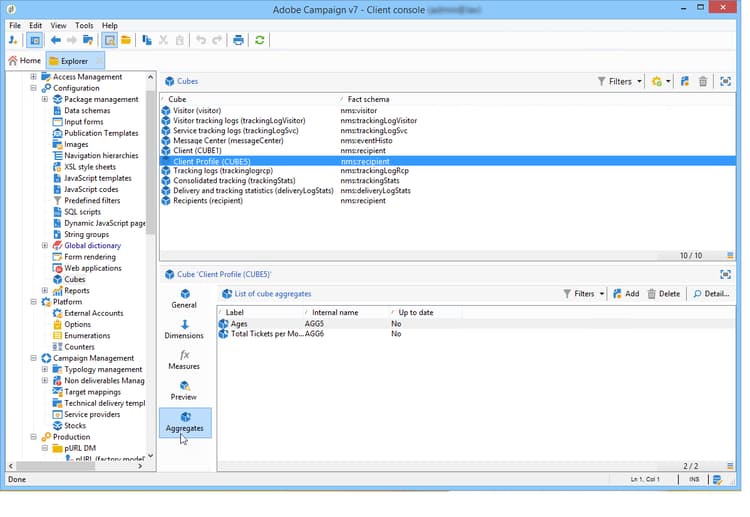Switch to the Home tab
This screenshot has height=517, width=750.
pos(25,61)
